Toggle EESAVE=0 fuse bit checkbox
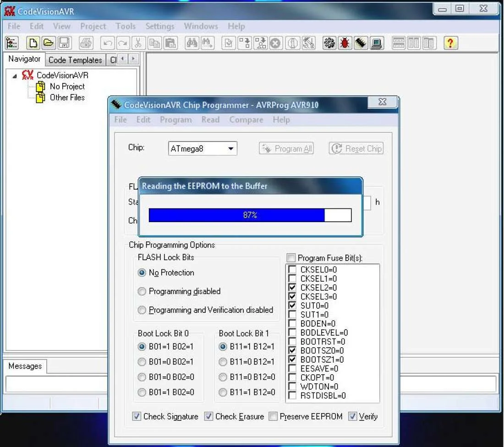Image resolution: width=504 pixels, height=447 pixels. (x=292, y=368)
